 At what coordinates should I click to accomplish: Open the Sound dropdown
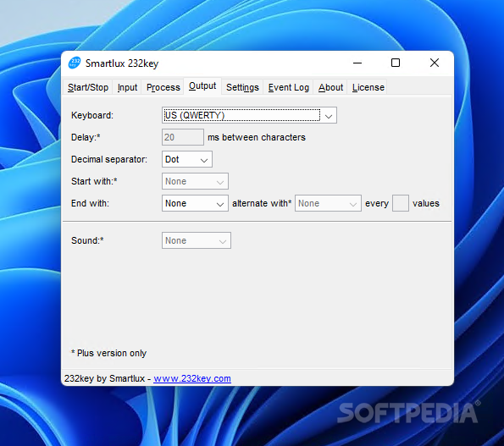click(196, 240)
